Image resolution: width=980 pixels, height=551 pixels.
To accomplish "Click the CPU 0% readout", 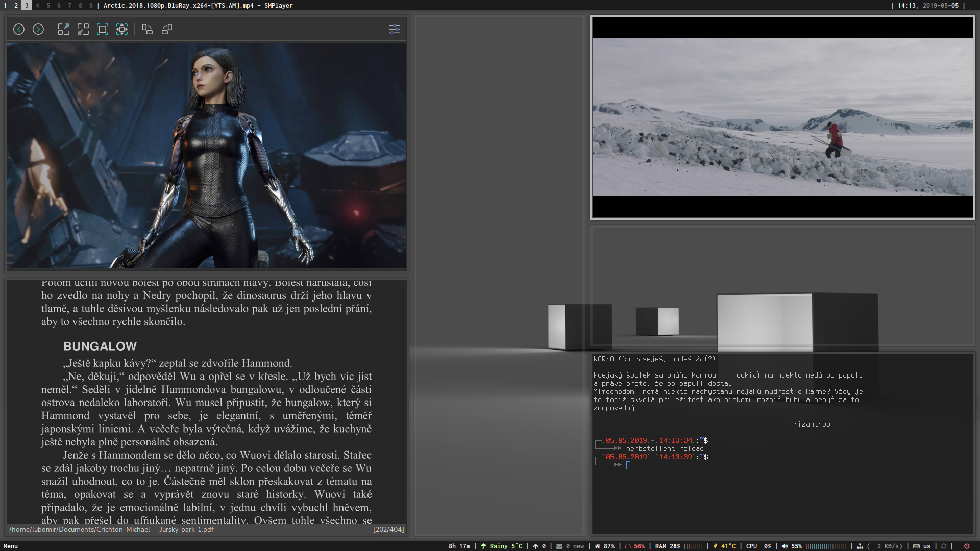I will pos(758,546).
